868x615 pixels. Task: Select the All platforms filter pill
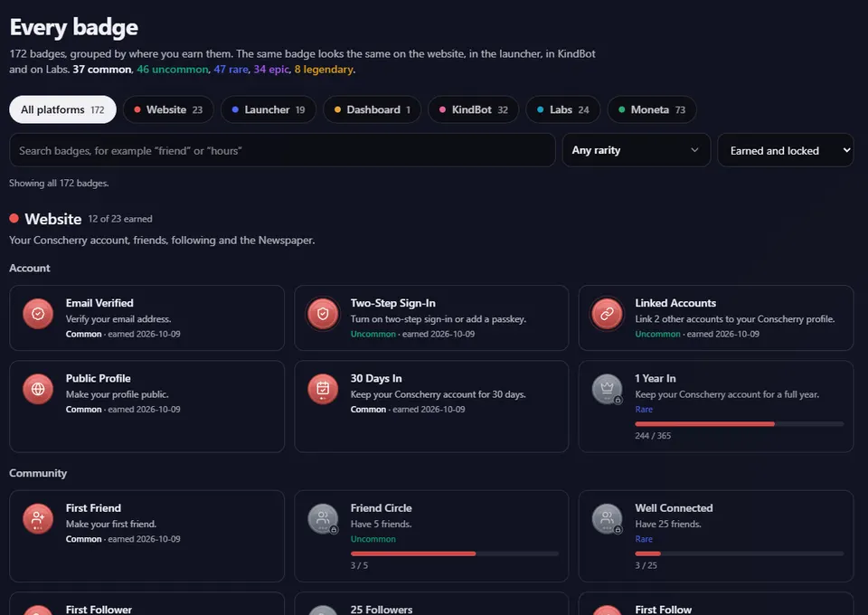[62, 109]
